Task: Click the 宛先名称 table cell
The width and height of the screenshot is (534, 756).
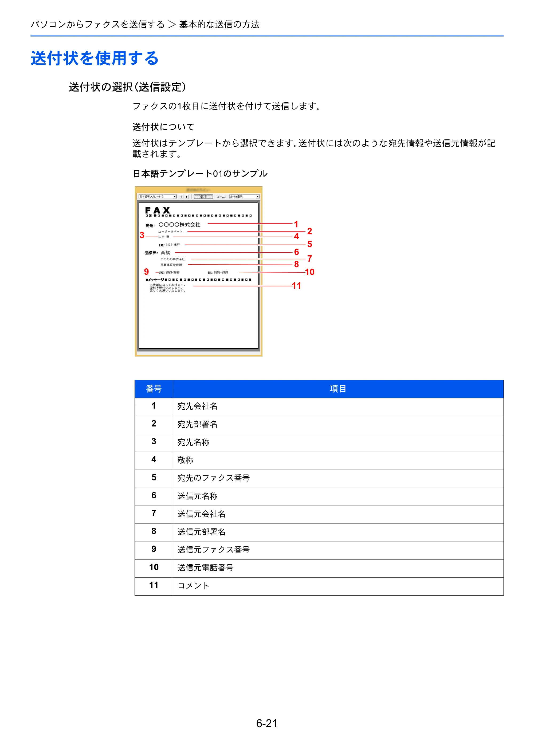Action: 338,442
